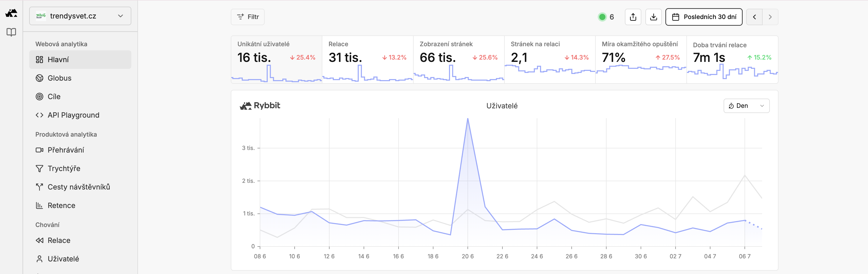Select the Doba trvání relace metric card
The height and width of the screenshot is (274, 868).
pos(732,59)
